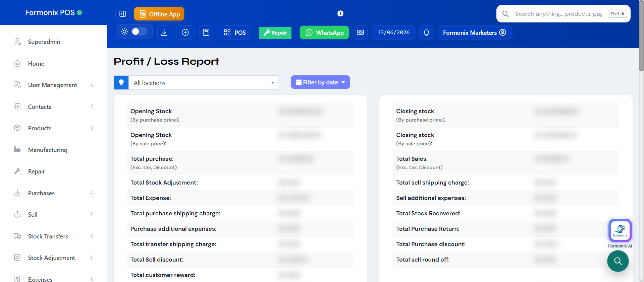The width and height of the screenshot is (644, 282).
Task: Open Repair in the sidebar
Action: tap(36, 171)
